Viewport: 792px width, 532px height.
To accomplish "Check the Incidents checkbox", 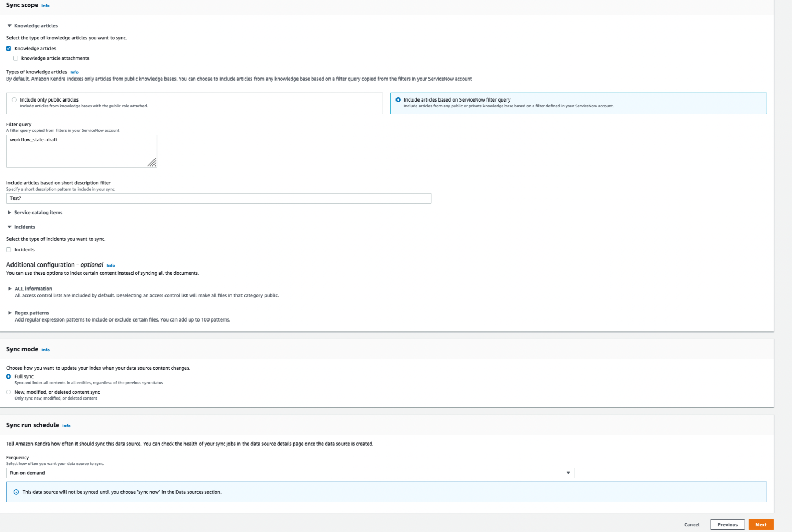I will coord(8,250).
